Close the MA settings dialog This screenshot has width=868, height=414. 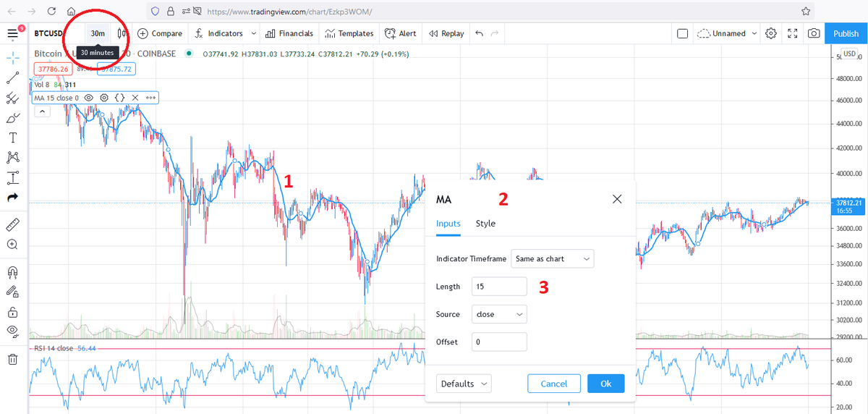pyautogui.click(x=617, y=199)
